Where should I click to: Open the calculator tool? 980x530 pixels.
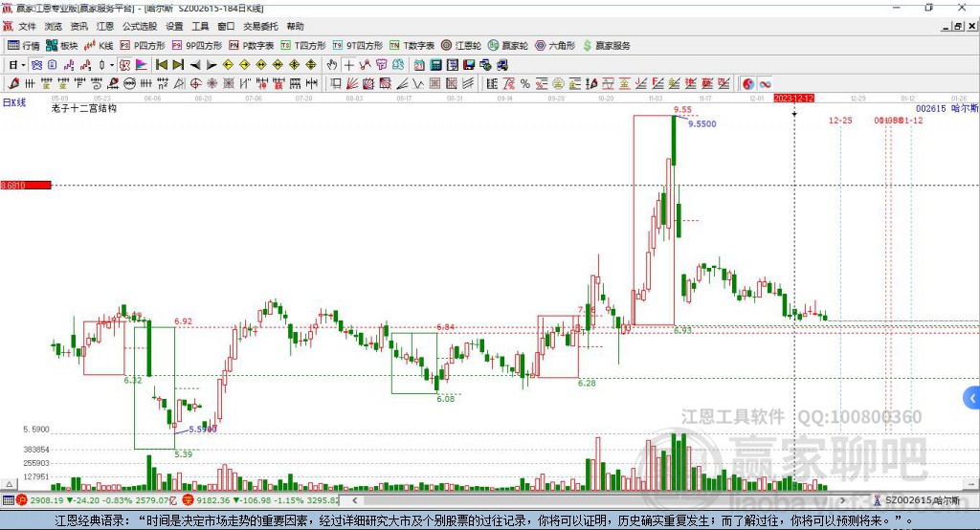point(436,65)
